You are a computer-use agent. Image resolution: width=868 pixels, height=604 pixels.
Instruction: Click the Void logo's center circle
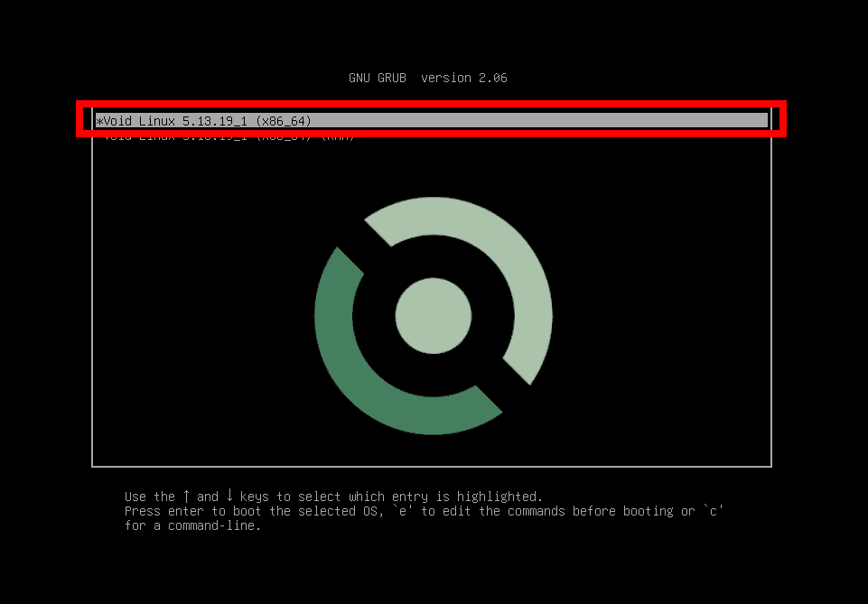pyautogui.click(x=434, y=316)
